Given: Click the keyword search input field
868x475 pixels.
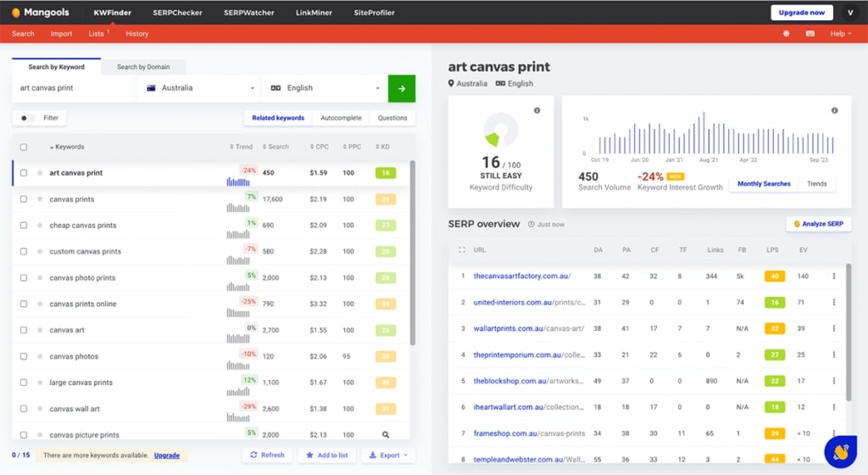Looking at the screenshot, I should (x=73, y=88).
